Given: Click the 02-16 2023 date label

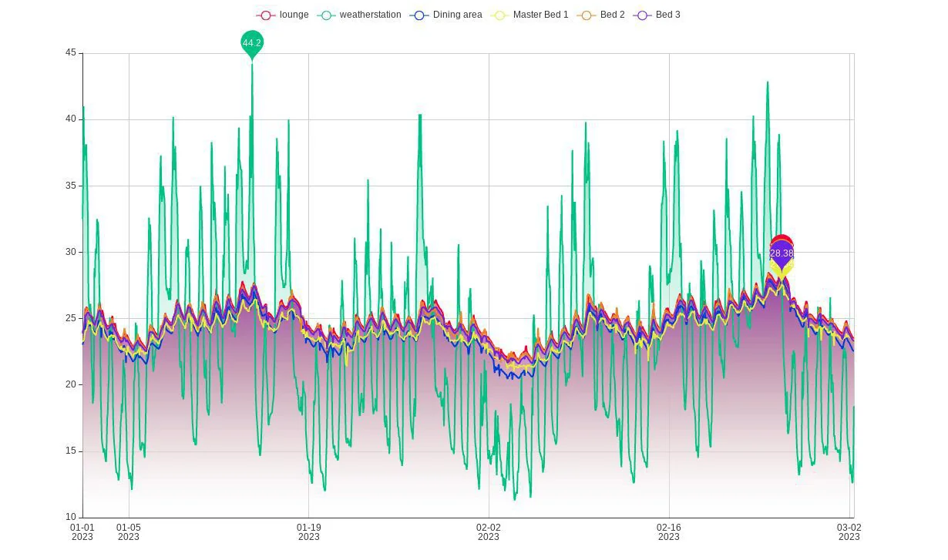Looking at the screenshot, I should [x=669, y=532].
